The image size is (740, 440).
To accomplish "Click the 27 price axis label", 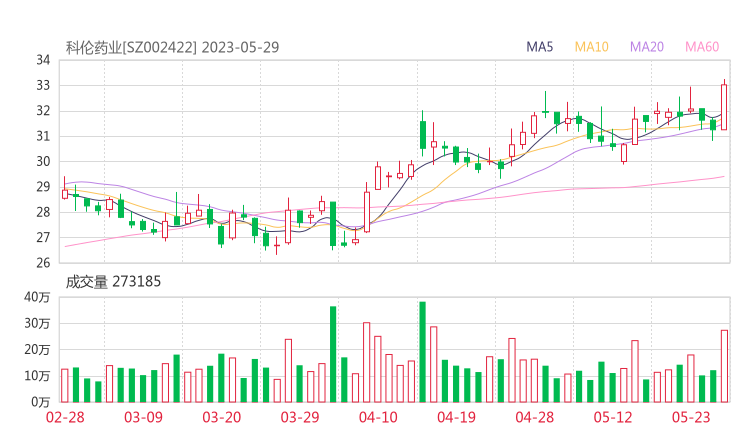I will [x=43, y=237].
